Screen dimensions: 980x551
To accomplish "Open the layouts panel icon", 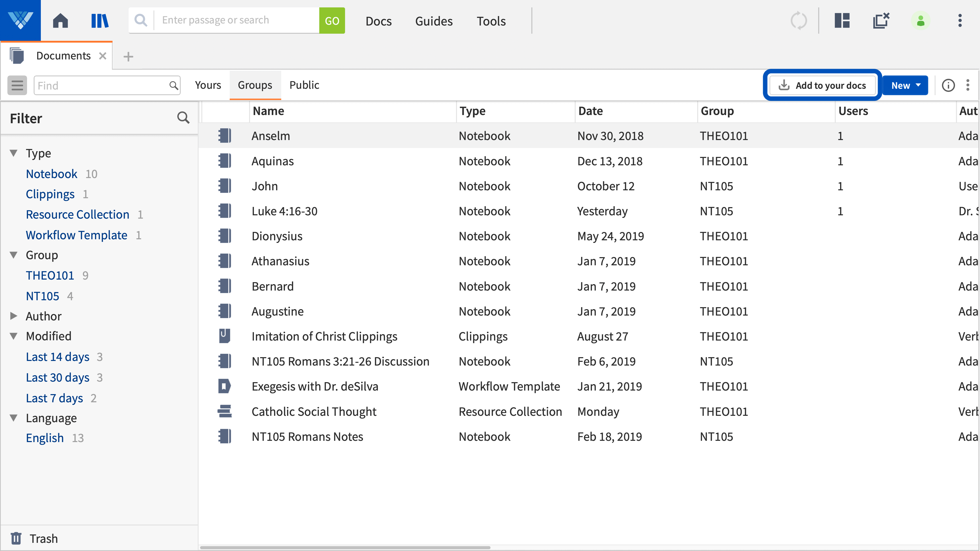I will click(842, 20).
